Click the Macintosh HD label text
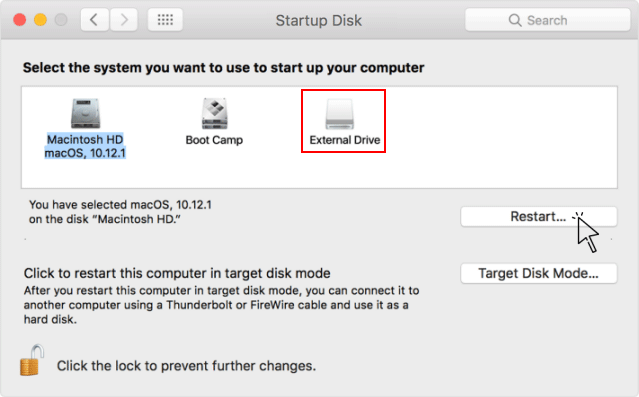639x397 pixels. tap(85, 139)
